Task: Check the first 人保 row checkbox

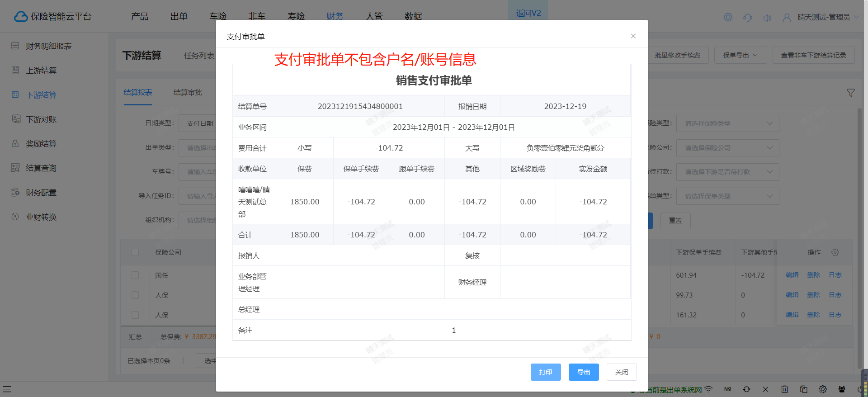Action: click(x=135, y=295)
